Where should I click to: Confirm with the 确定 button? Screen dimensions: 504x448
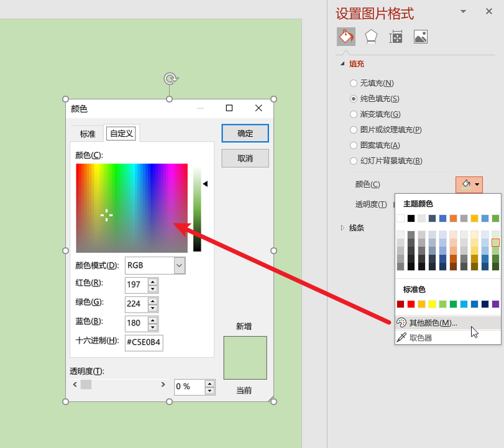pyautogui.click(x=245, y=134)
